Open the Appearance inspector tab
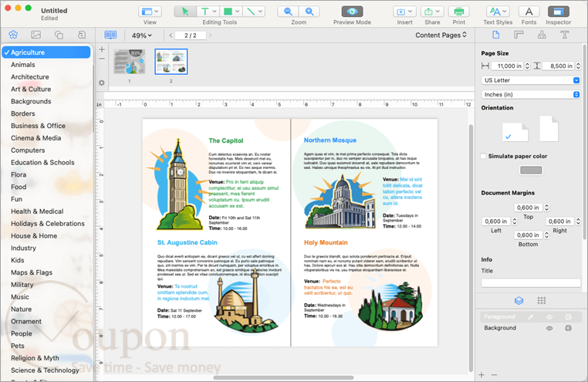This screenshot has width=588, height=382. (542, 35)
